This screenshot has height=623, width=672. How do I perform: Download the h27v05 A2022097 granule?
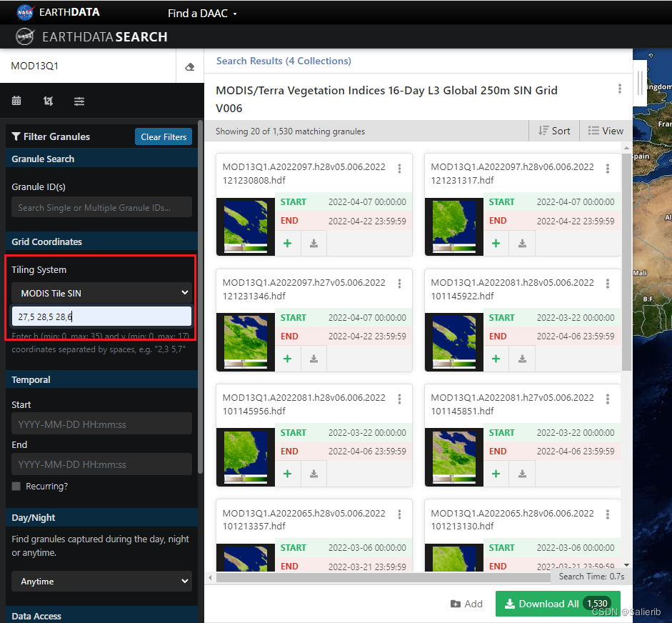[x=314, y=359]
